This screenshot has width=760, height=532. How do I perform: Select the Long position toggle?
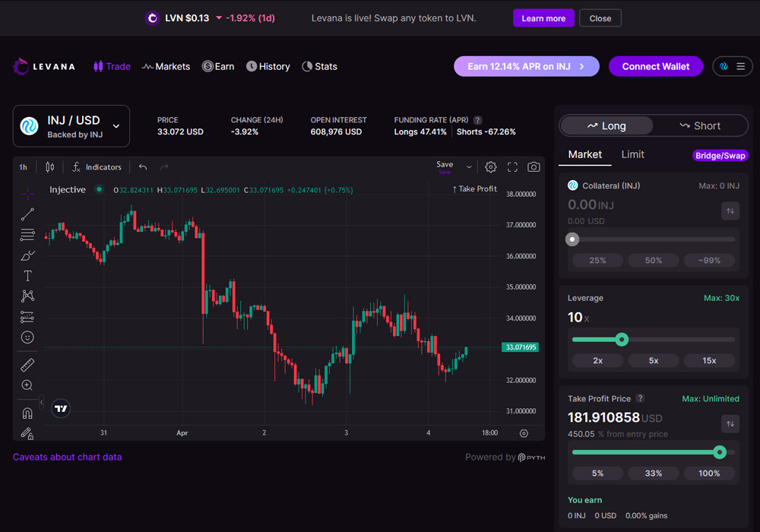(606, 126)
